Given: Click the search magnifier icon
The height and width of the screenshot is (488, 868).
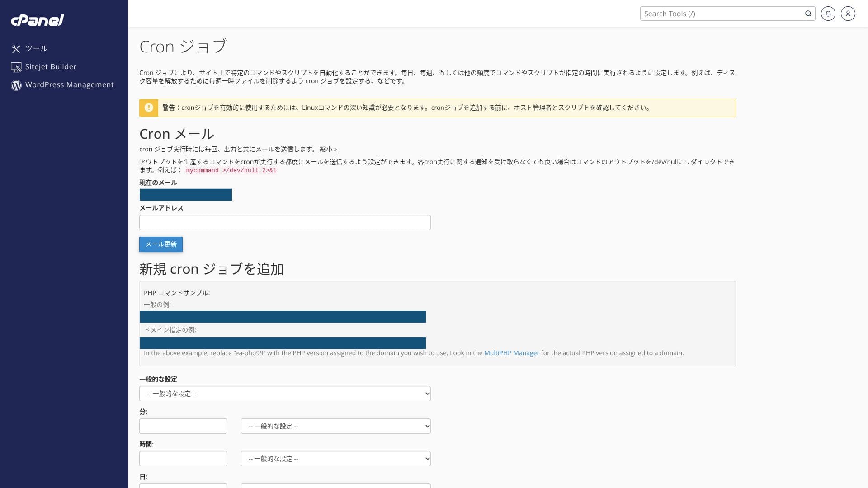Looking at the screenshot, I should click(x=808, y=14).
